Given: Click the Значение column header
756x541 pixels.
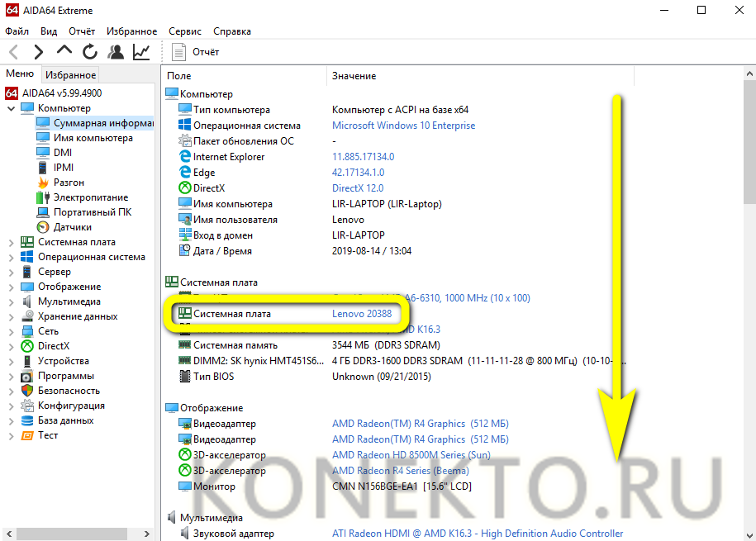Looking at the screenshot, I should click(x=354, y=76).
